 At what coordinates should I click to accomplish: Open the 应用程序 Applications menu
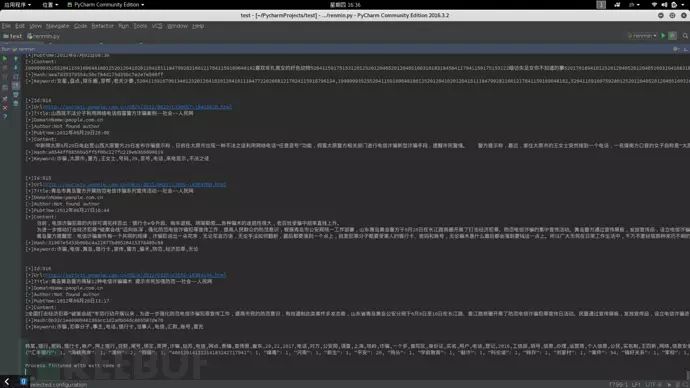(17, 4)
